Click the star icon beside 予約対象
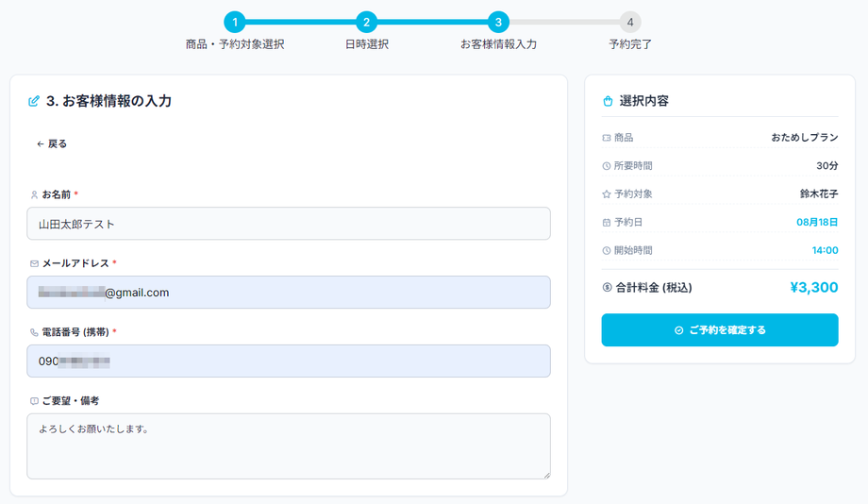Image resolution: width=868 pixels, height=504 pixels. (606, 194)
